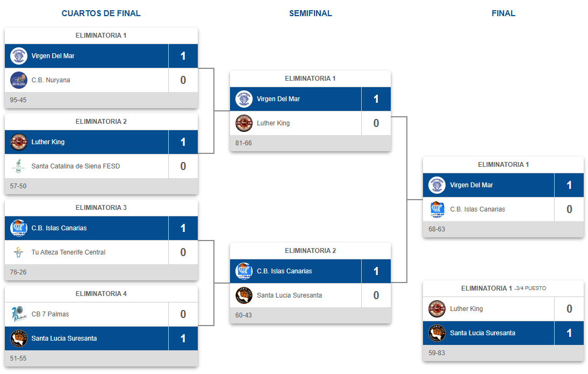Click C.B. Islas Canarias logo in semifinal Eliminatoria 2
The width and height of the screenshot is (588, 374).
[244, 271]
